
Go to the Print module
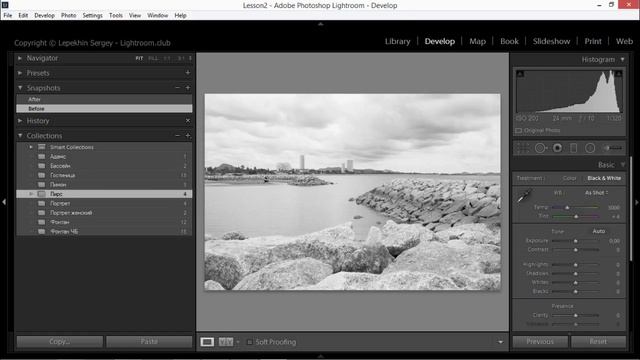click(593, 41)
